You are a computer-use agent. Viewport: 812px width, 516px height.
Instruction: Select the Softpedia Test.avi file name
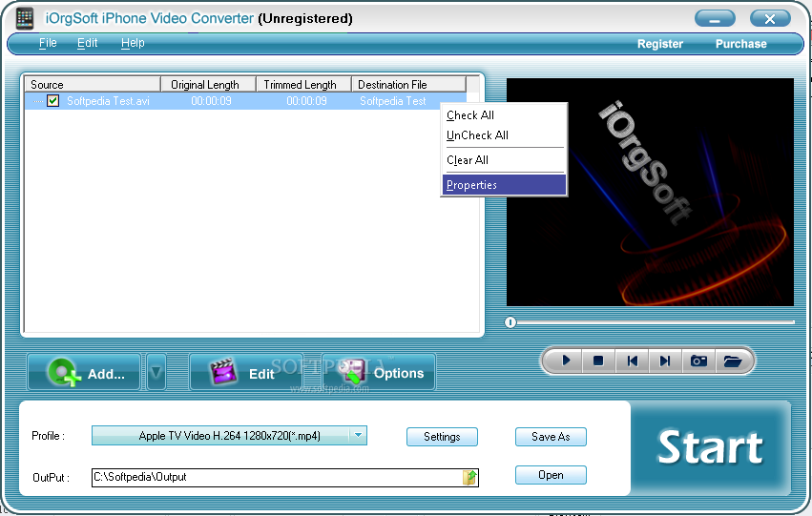tap(108, 101)
